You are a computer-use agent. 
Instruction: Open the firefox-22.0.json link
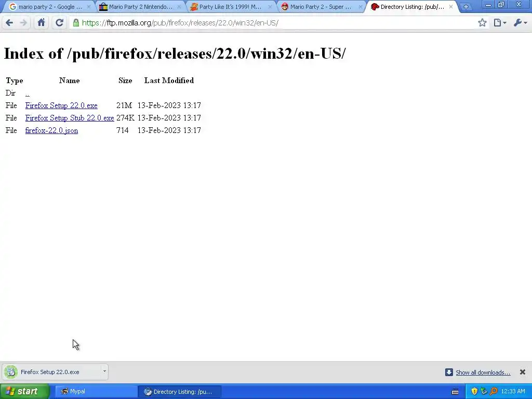click(x=51, y=130)
